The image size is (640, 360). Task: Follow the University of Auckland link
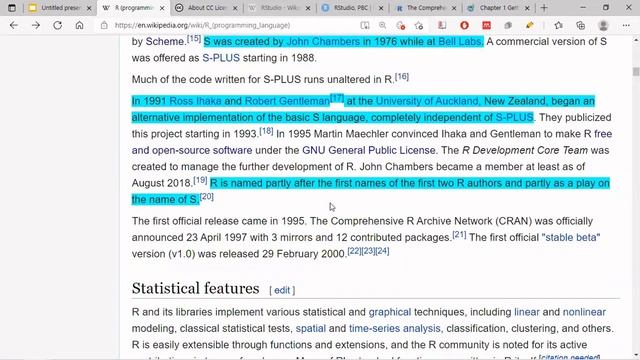427,101
